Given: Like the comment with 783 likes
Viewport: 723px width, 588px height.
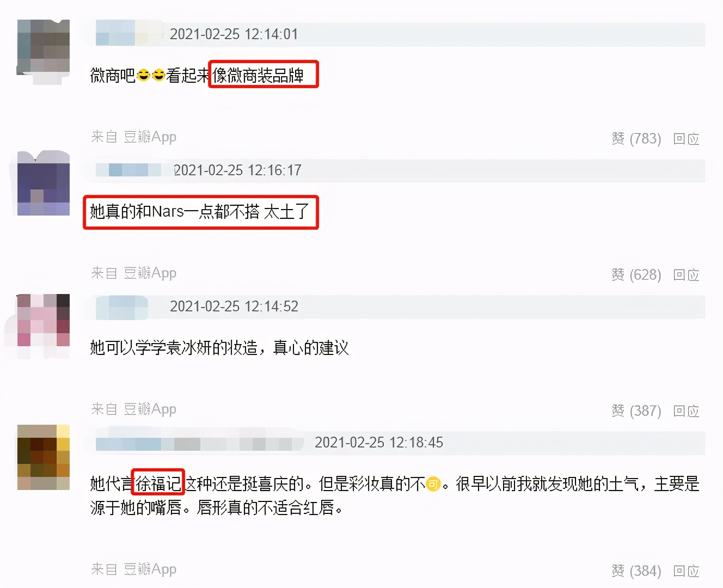Looking at the screenshot, I should pos(636,139).
